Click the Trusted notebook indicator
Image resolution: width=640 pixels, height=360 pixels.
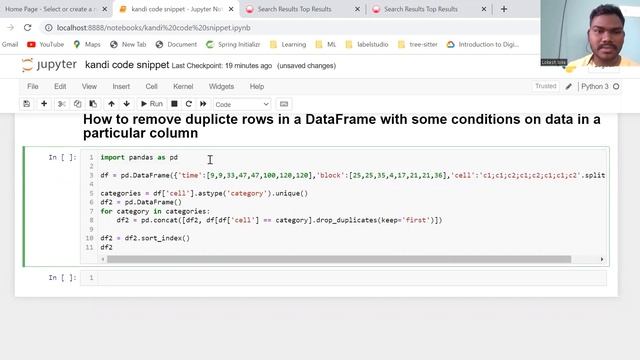pos(546,86)
